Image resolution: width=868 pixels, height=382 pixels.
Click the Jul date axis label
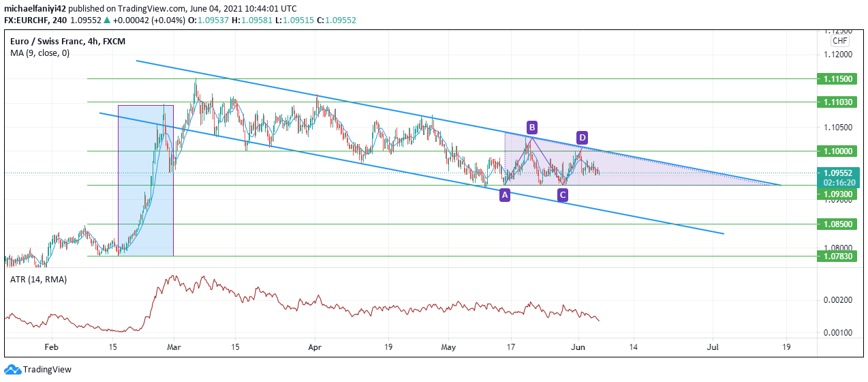pos(713,347)
